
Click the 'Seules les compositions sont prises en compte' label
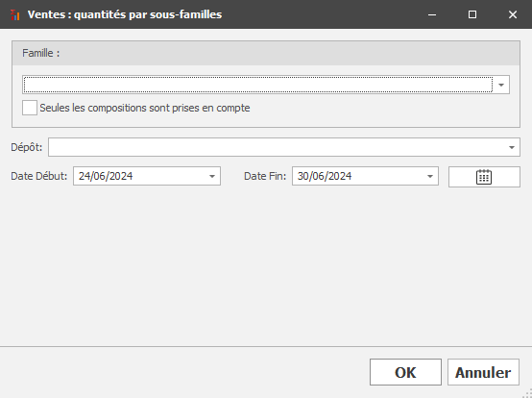pos(145,108)
